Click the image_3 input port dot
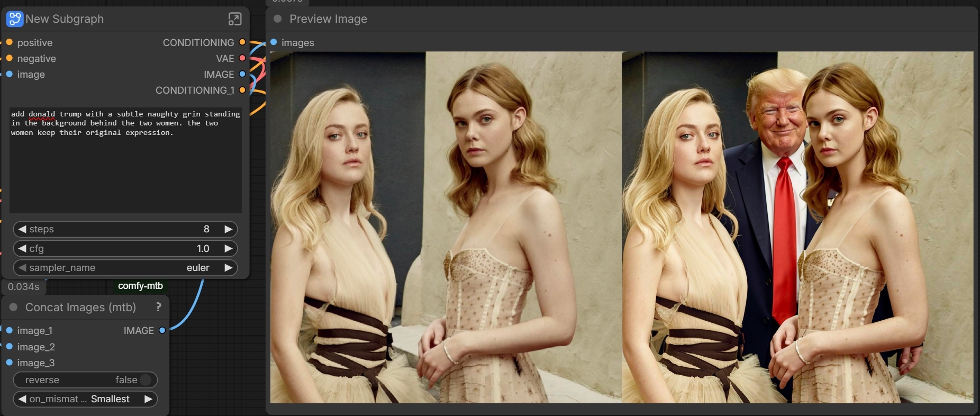980x416 pixels. tap(9, 363)
